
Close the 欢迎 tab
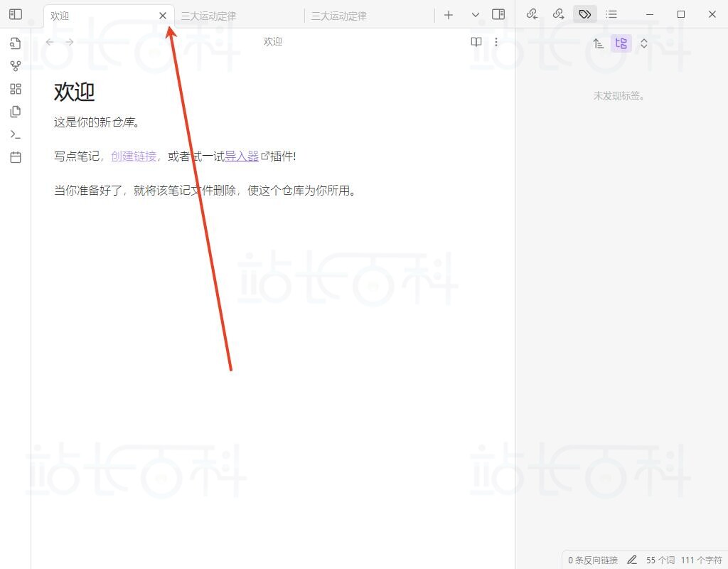tap(163, 16)
